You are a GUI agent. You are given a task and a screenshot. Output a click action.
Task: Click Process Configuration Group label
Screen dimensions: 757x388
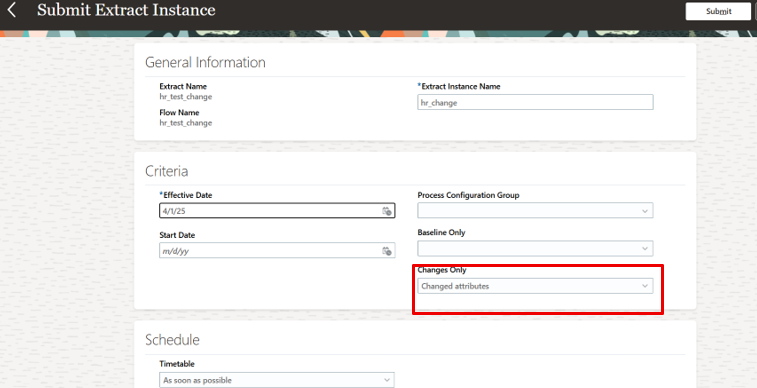click(x=468, y=195)
